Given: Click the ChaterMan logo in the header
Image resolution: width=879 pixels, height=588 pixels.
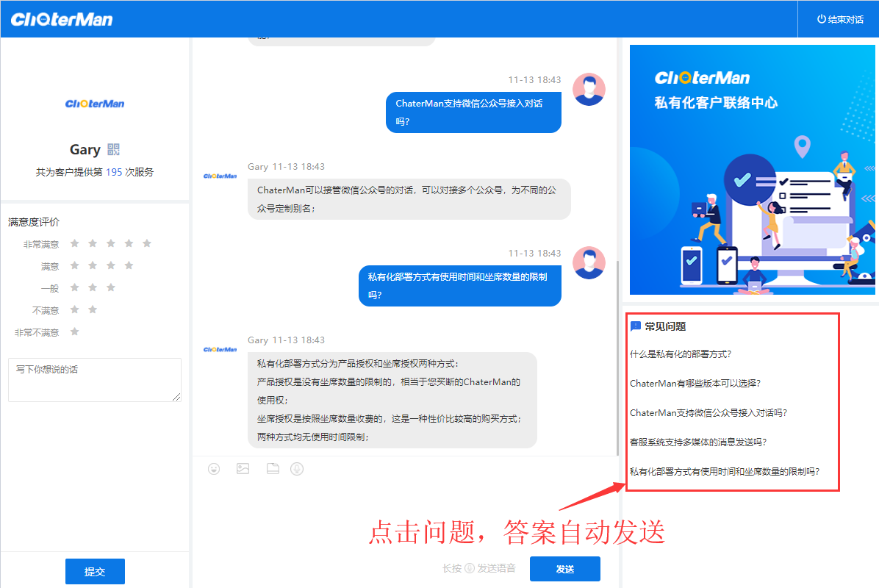Looking at the screenshot, I should pos(62,20).
